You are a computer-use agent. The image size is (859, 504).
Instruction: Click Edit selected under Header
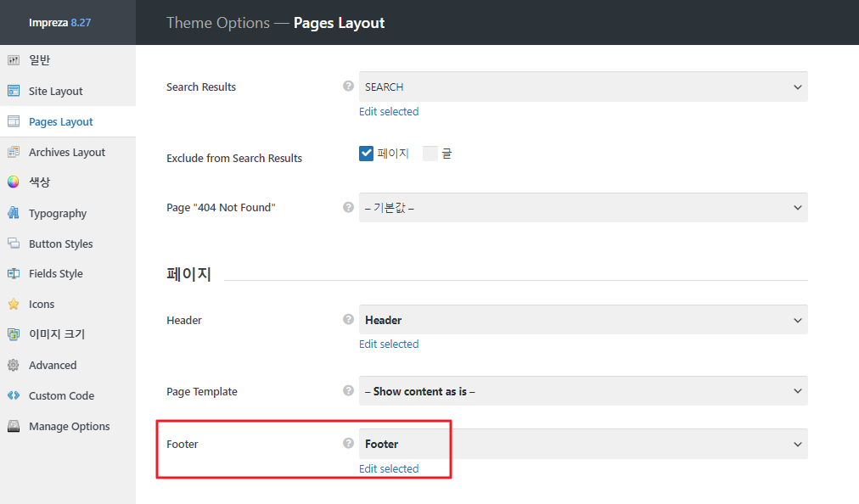click(x=389, y=344)
